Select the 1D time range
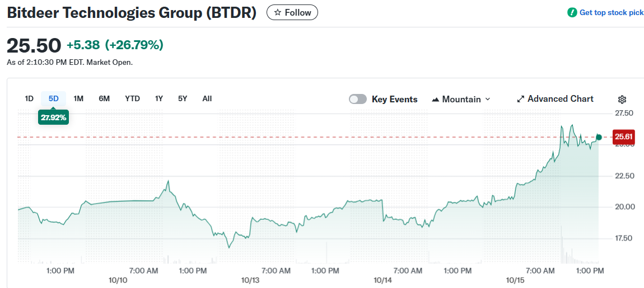The image size is (644, 288). tap(29, 98)
